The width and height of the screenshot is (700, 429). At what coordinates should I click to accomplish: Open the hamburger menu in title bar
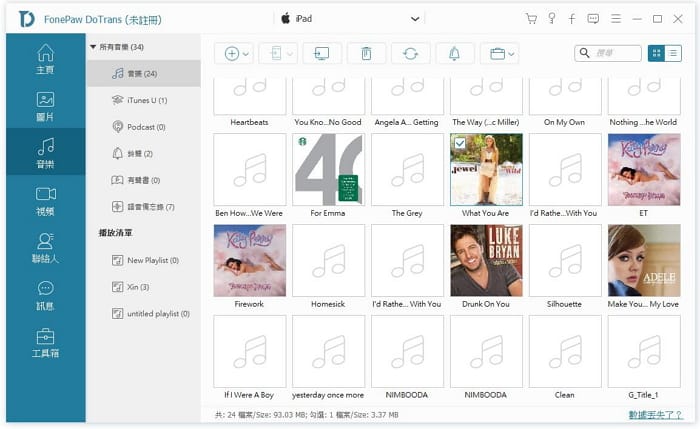[616, 19]
